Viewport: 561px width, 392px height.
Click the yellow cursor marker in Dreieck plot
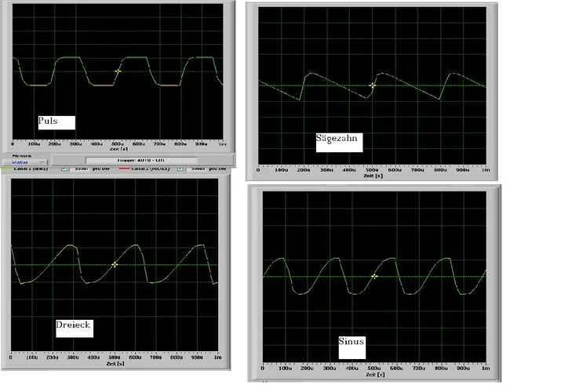(115, 264)
